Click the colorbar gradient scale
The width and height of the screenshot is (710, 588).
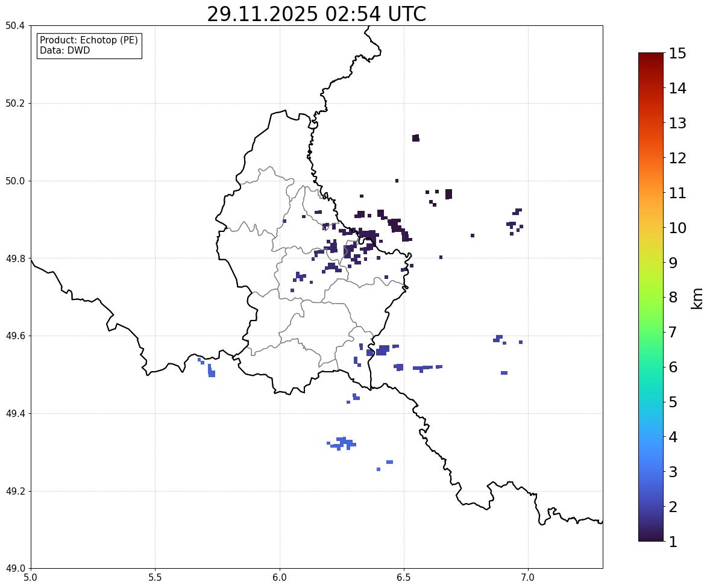[x=651, y=297]
